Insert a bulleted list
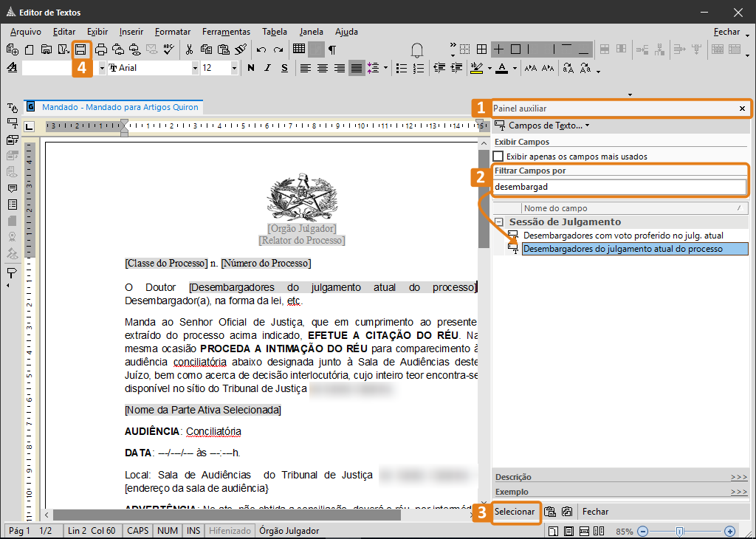The image size is (756, 539). point(401,69)
